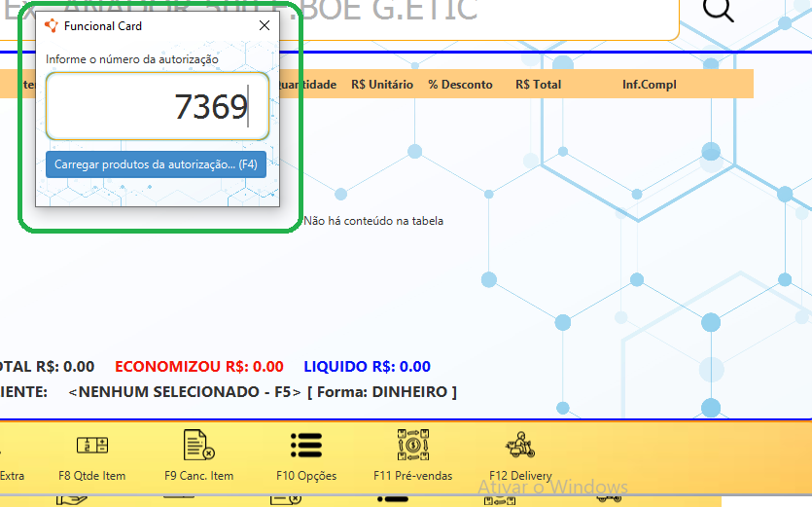Open the F10 Opções list menu
The height and width of the screenshot is (507, 812).
305,455
